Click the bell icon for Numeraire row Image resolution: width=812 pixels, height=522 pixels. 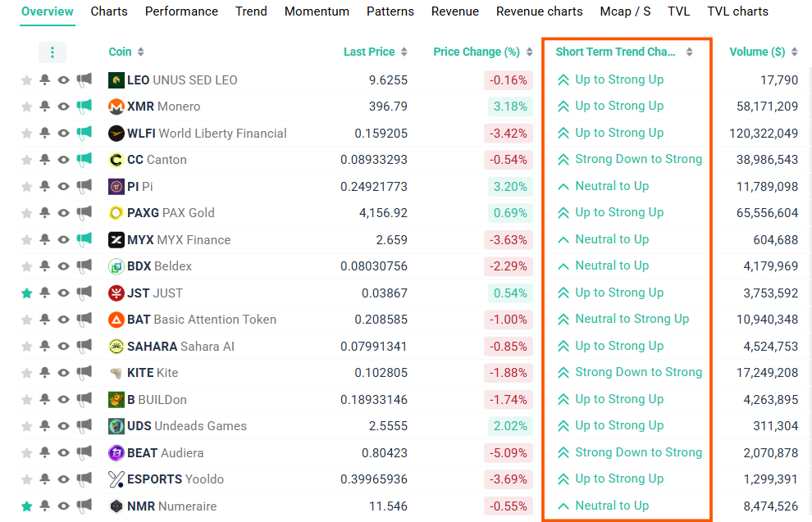pos(45,506)
